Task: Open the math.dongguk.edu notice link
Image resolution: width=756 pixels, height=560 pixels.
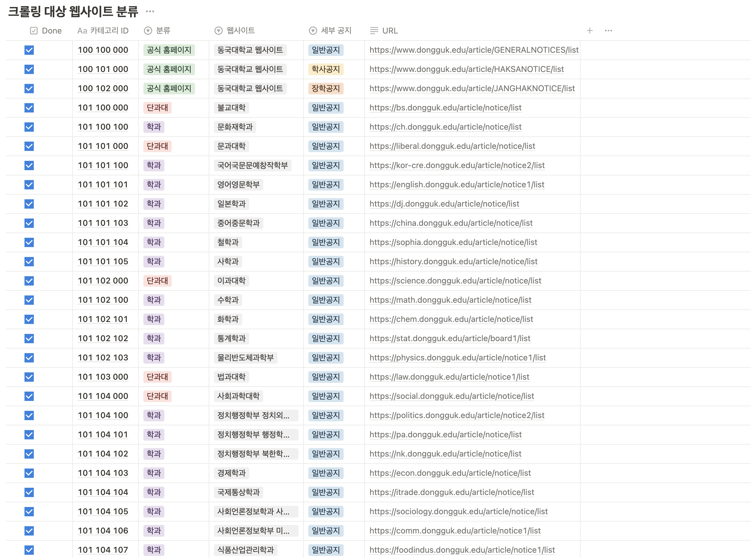Action: click(x=450, y=300)
